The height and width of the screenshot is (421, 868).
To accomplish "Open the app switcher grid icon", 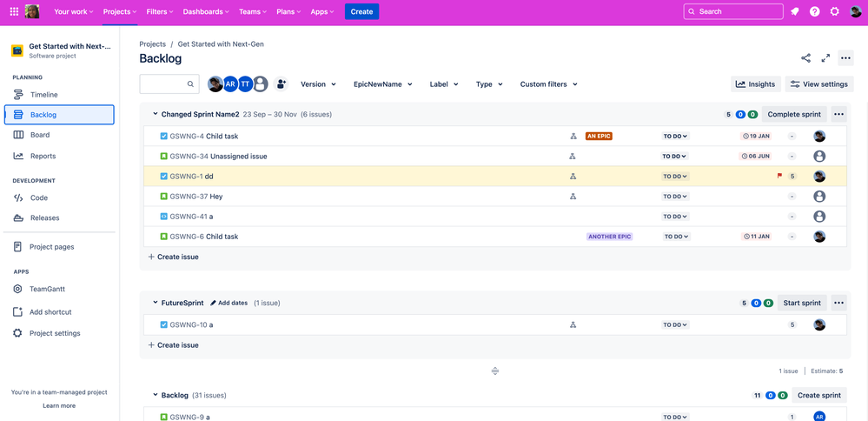I will pyautogui.click(x=15, y=11).
